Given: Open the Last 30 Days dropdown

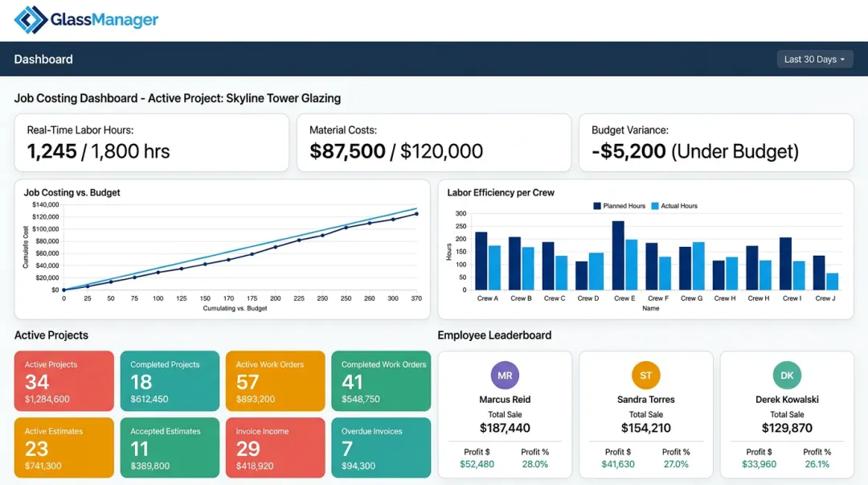Looking at the screenshot, I should point(814,60).
